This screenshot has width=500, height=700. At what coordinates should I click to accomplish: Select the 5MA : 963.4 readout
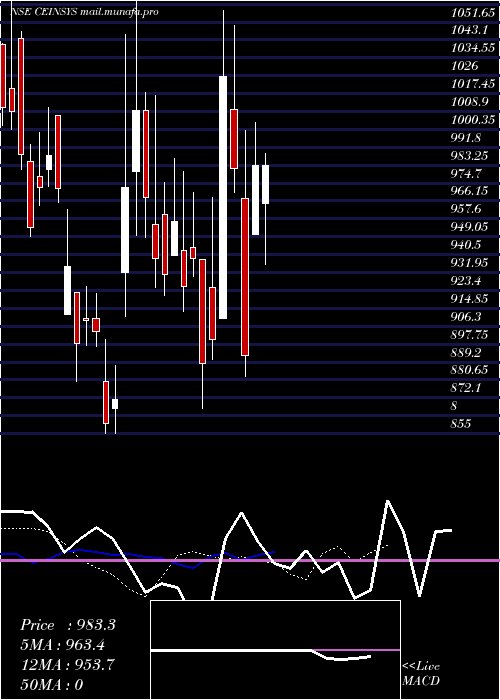64,645
